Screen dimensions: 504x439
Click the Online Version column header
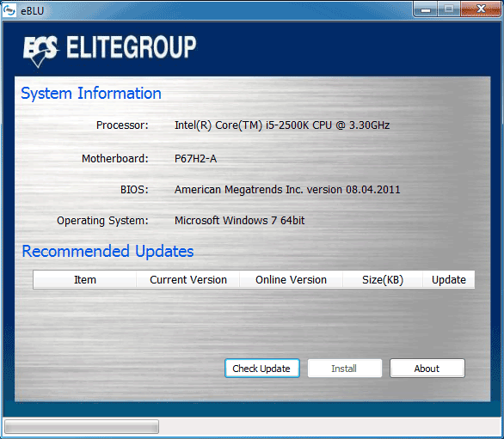(291, 279)
